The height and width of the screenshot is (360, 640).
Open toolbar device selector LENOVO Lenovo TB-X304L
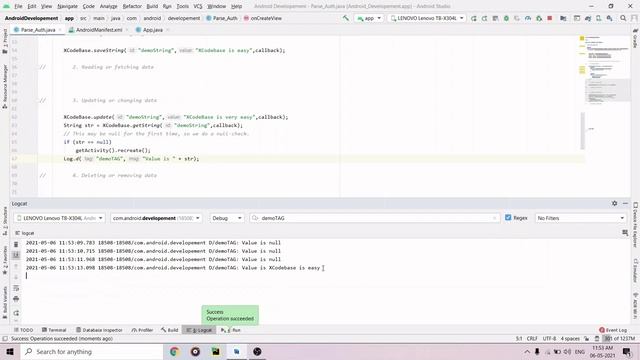427,18
